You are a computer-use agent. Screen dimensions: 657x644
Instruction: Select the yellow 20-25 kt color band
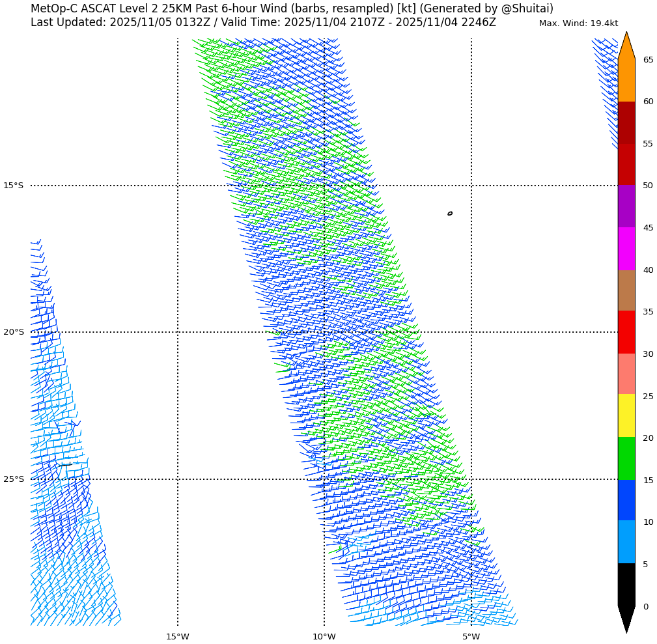coord(626,415)
